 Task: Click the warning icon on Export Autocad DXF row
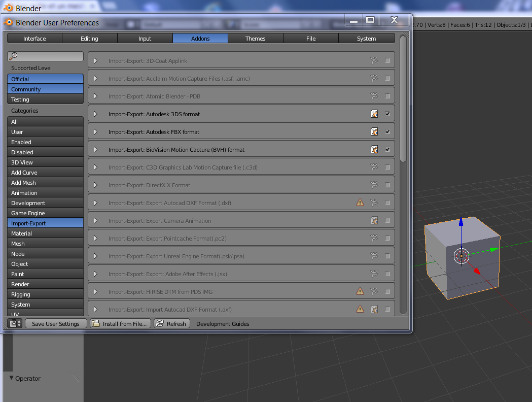click(360, 203)
